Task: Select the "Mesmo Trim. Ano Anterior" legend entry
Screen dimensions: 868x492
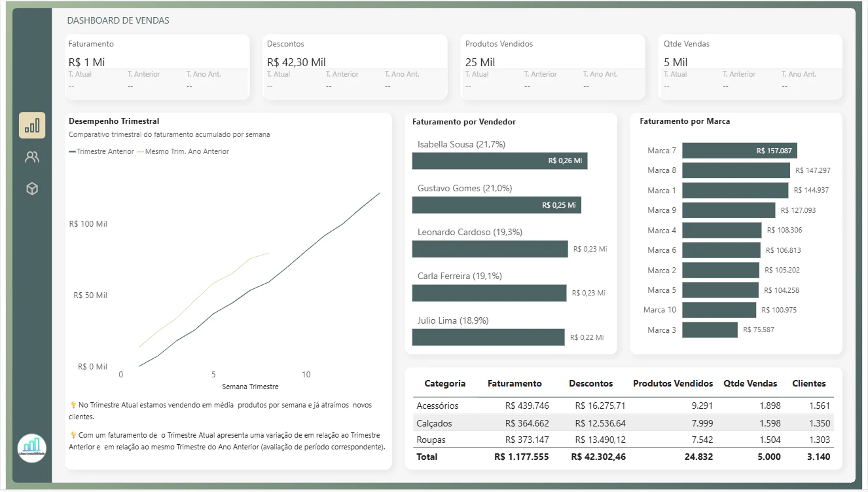Action: pyautogui.click(x=183, y=151)
